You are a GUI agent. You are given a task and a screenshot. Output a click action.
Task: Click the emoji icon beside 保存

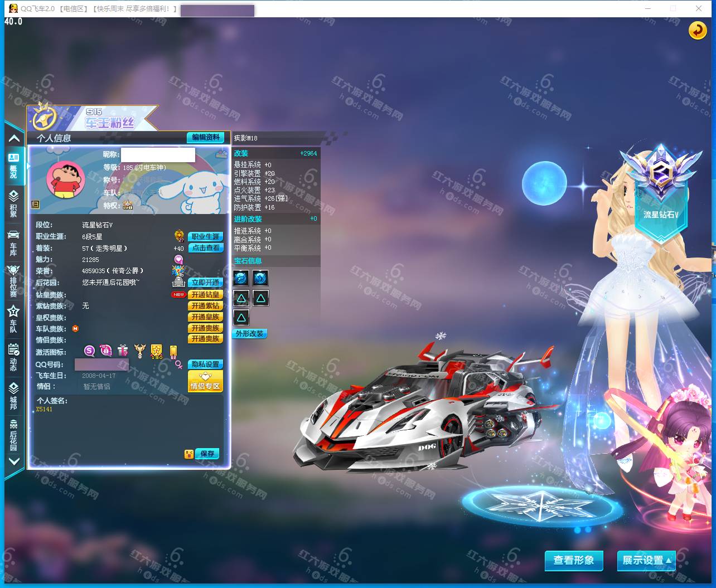189,454
